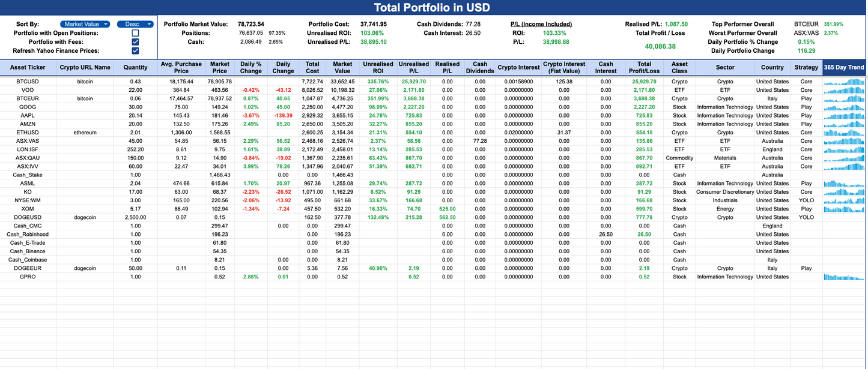
Task: Click the Quantity column header
Action: [x=135, y=67]
